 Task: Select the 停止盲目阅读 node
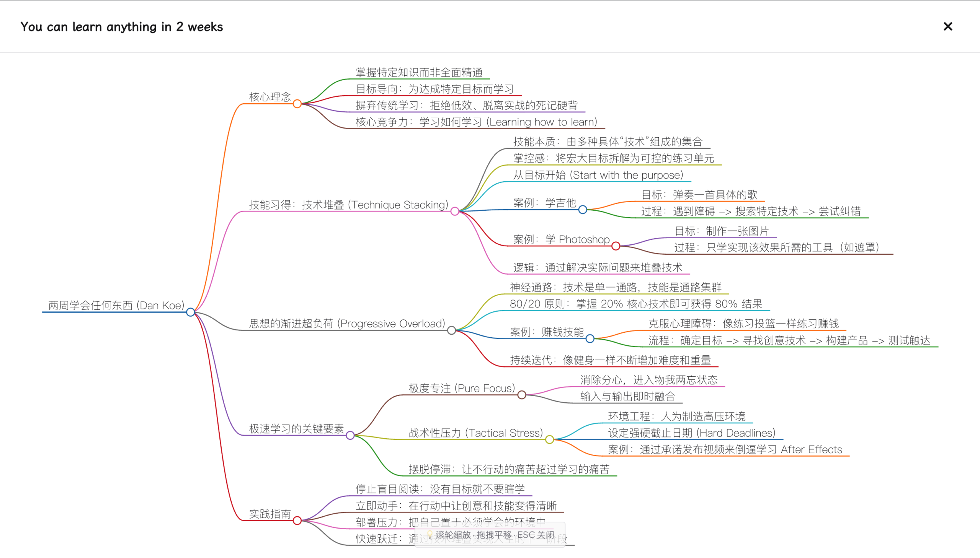[x=440, y=489]
